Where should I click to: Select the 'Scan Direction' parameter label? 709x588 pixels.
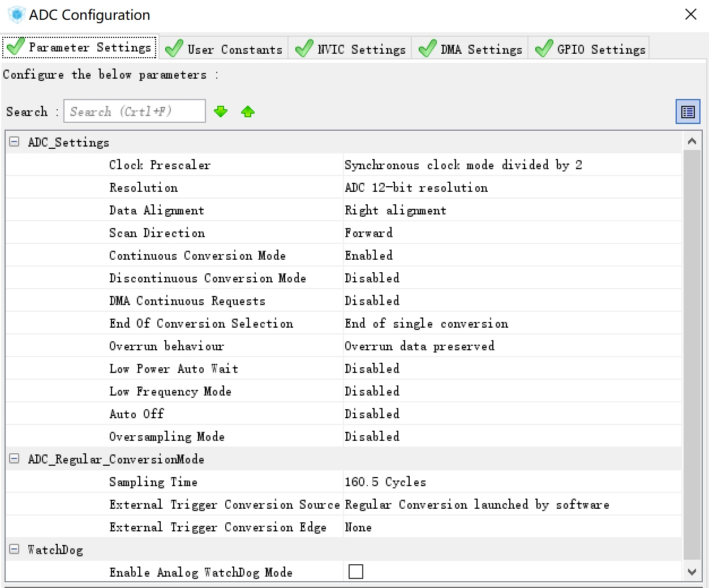157,233
